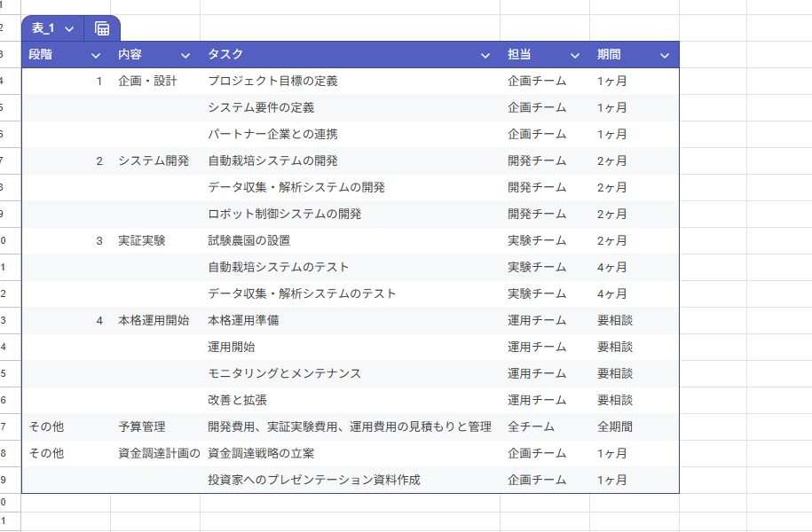This screenshot has width=812, height=532.
Task: Click the 企画・設計 cell
Action: 147,82
